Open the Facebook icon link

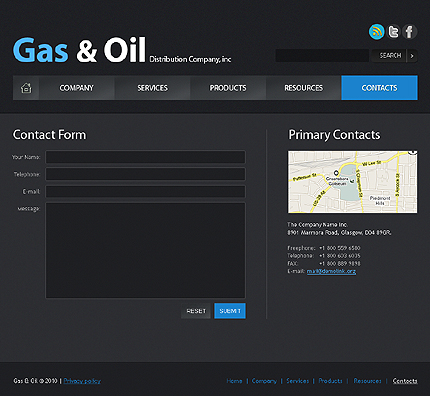click(x=410, y=32)
